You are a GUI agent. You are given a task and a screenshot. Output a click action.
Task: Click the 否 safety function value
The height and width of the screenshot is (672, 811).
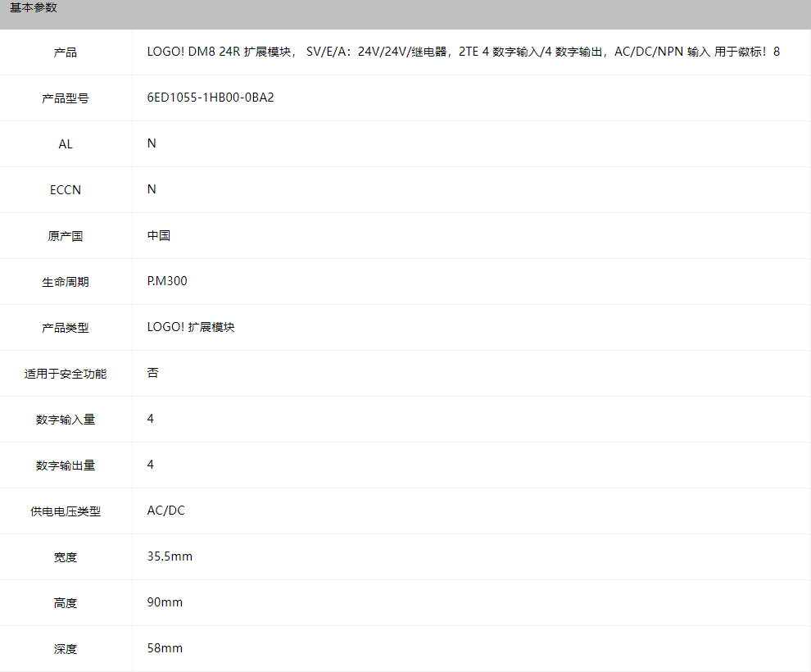152,373
